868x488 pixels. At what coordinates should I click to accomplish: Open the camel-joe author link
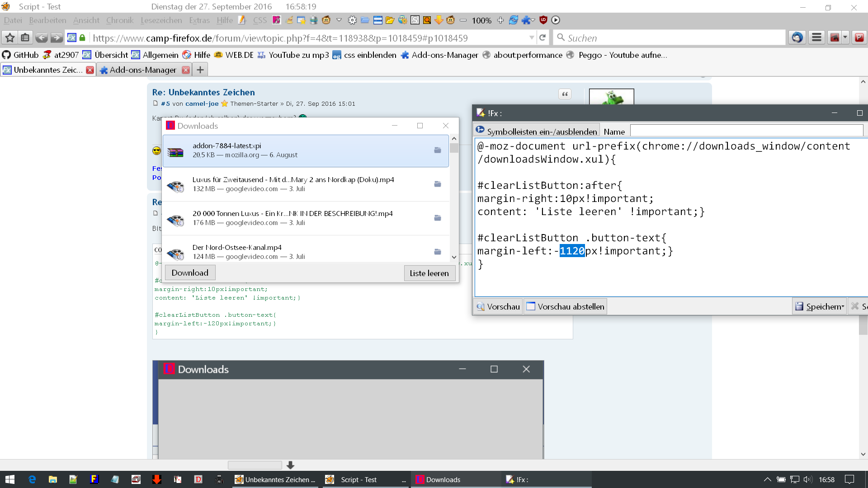click(202, 103)
